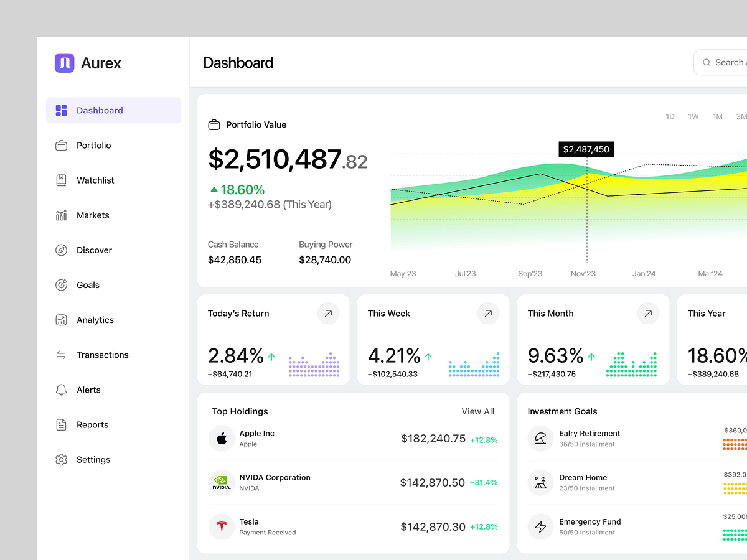Open the Dashboard menu item

click(114, 110)
